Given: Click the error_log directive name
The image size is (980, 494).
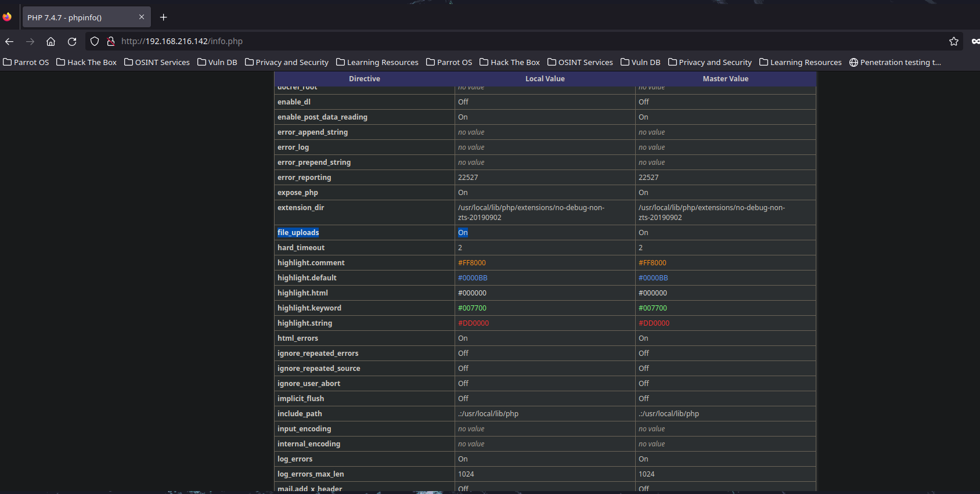Looking at the screenshot, I should pos(293,147).
